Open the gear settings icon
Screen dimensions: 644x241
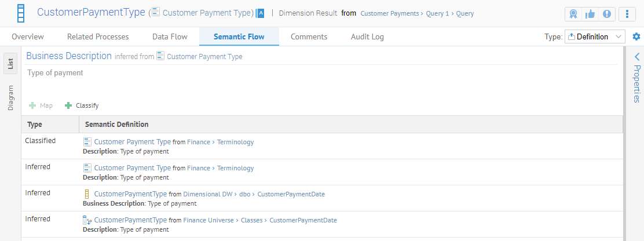636,36
